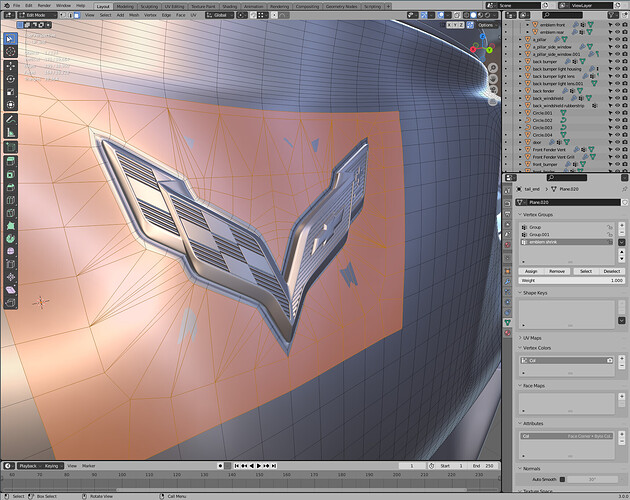The image size is (630, 500).
Task: Open the Mesh menu in viewport header
Action: pyautogui.click(x=134, y=15)
